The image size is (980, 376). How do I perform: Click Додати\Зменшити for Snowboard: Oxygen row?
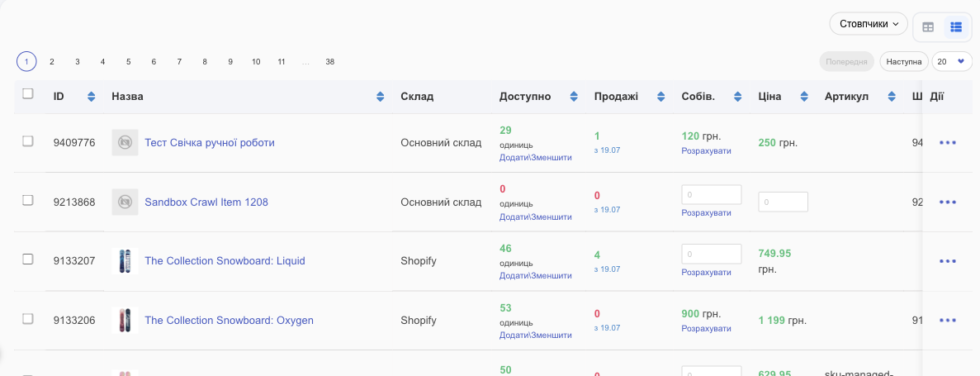536,336
